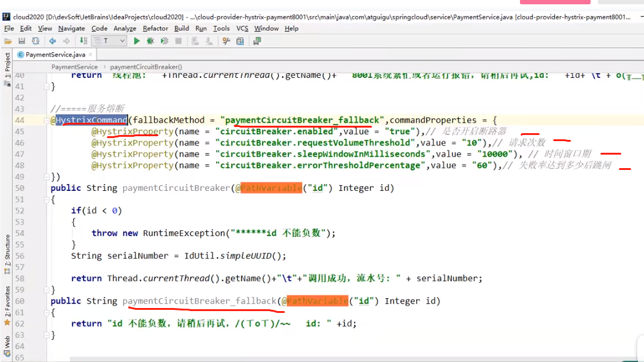Viewport: 644px width, 362px height.
Task: Open the Window menu
Action: click(266, 28)
